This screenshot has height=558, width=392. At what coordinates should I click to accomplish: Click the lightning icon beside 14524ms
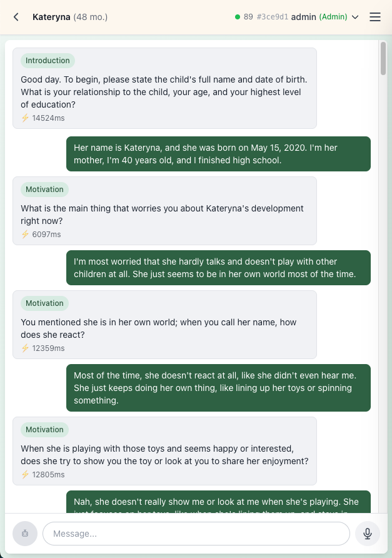[26, 118]
